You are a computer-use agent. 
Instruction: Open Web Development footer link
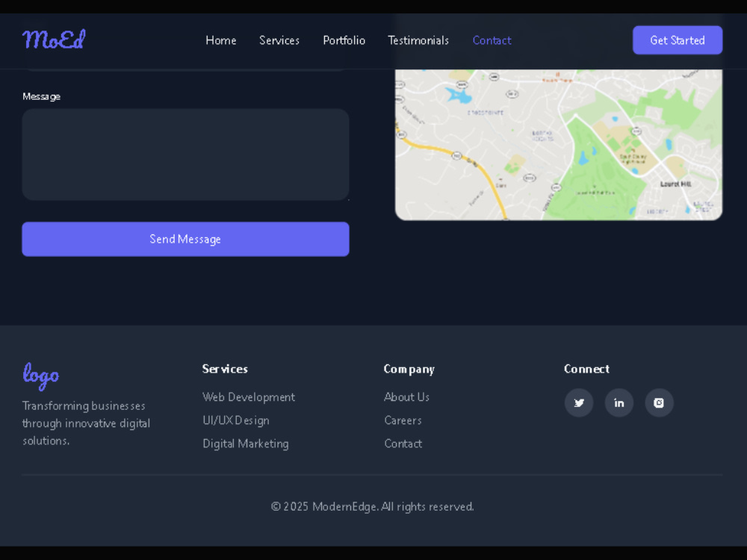249,396
